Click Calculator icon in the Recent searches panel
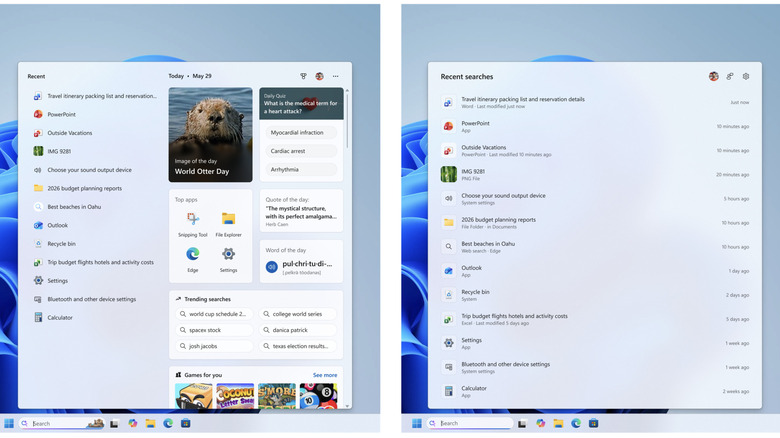This screenshot has height=438, width=780. (448, 391)
